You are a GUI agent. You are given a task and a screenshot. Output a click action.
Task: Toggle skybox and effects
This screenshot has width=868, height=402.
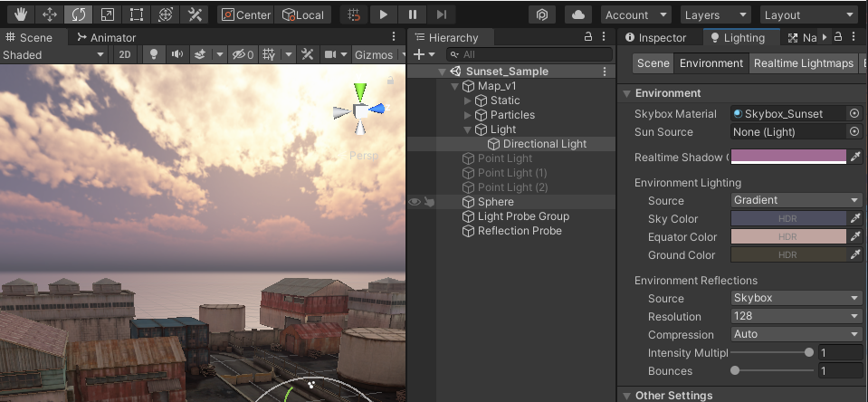(200, 55)
